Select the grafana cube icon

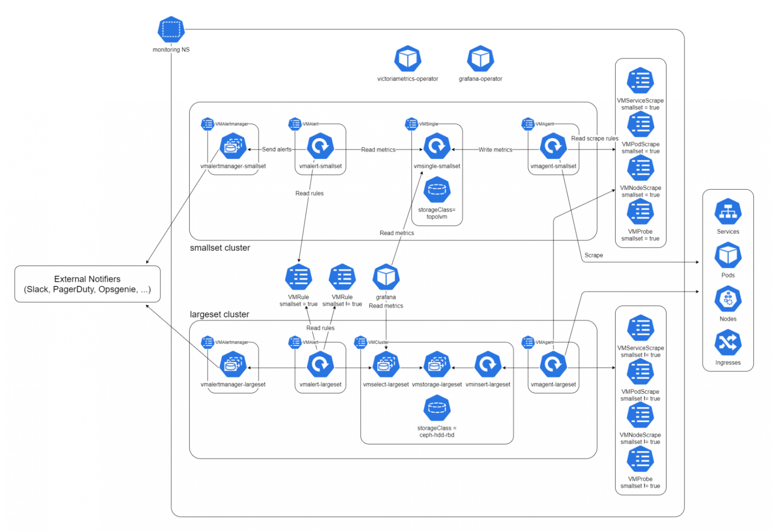pos(386,277)
